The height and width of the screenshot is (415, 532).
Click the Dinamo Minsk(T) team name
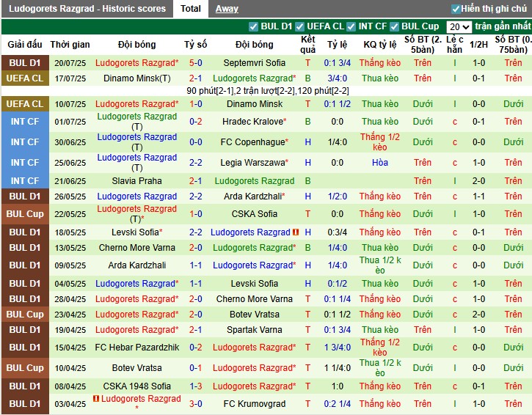[136, 78]
